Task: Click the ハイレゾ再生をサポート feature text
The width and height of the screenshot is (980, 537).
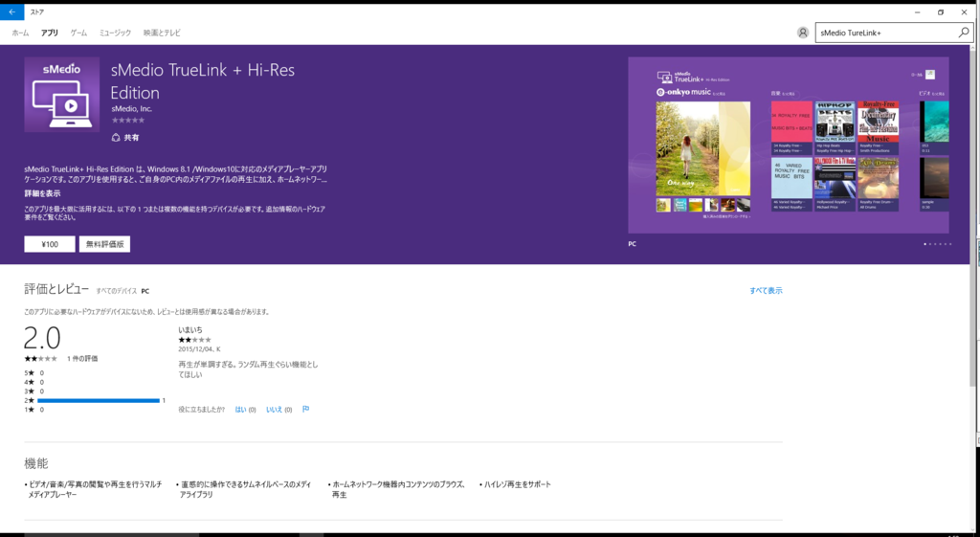Action: [x=516, y=484]
